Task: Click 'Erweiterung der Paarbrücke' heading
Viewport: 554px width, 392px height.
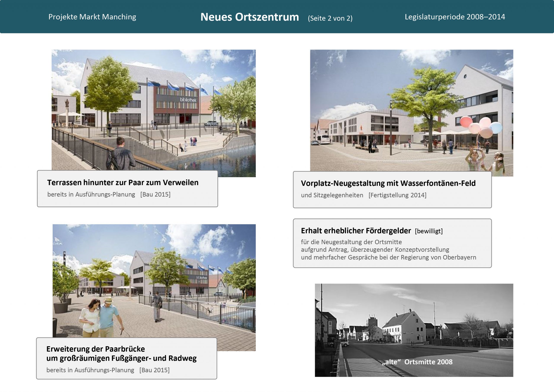Action: (x=96, y=349)
